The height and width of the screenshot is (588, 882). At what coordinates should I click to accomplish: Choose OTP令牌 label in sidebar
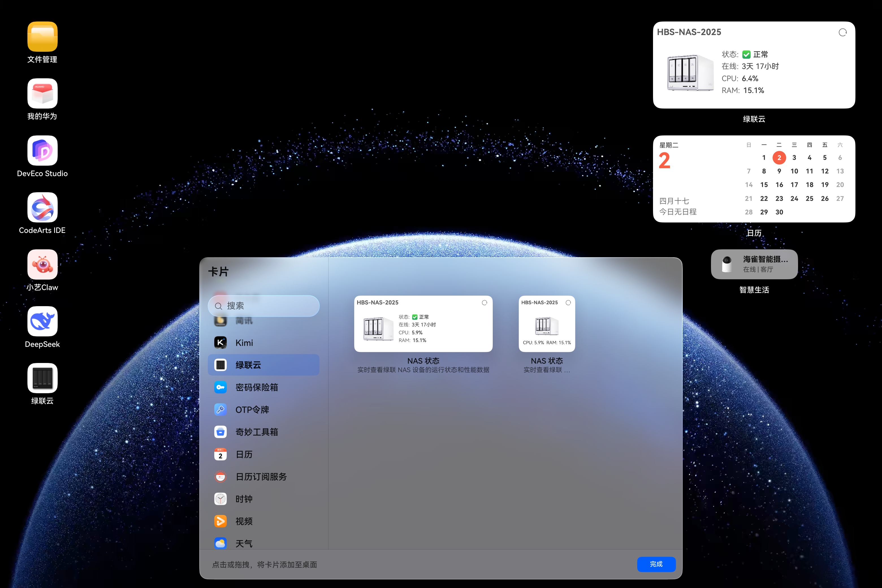tap(252, 410)
